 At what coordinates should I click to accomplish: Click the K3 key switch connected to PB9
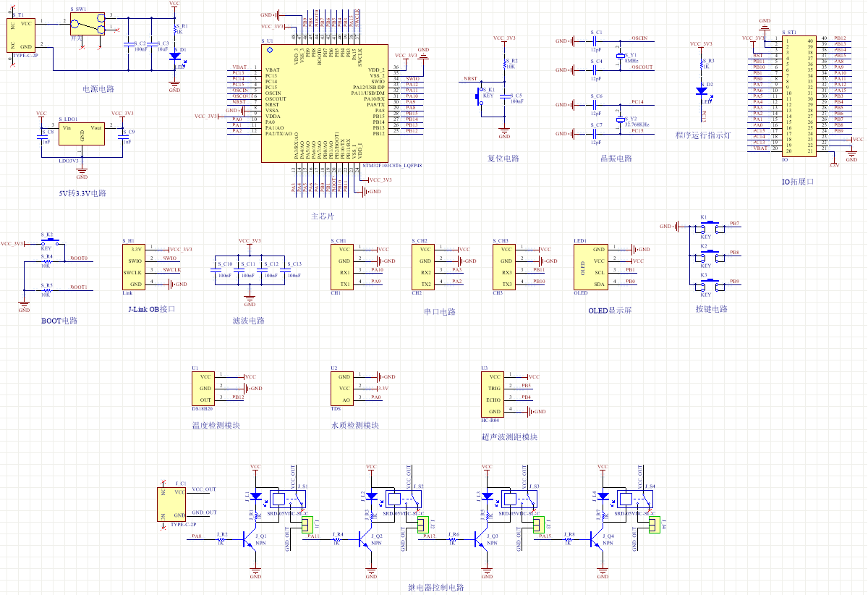coord(711,284)
